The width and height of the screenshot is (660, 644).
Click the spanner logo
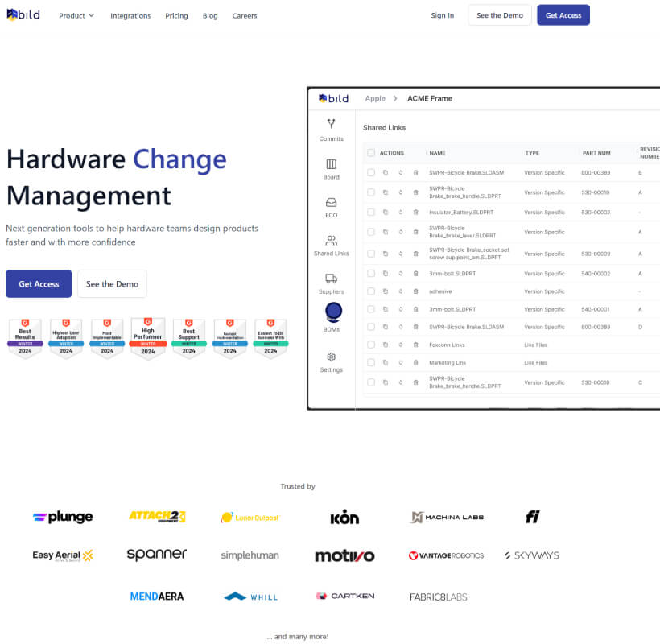[x=157, y=555]
